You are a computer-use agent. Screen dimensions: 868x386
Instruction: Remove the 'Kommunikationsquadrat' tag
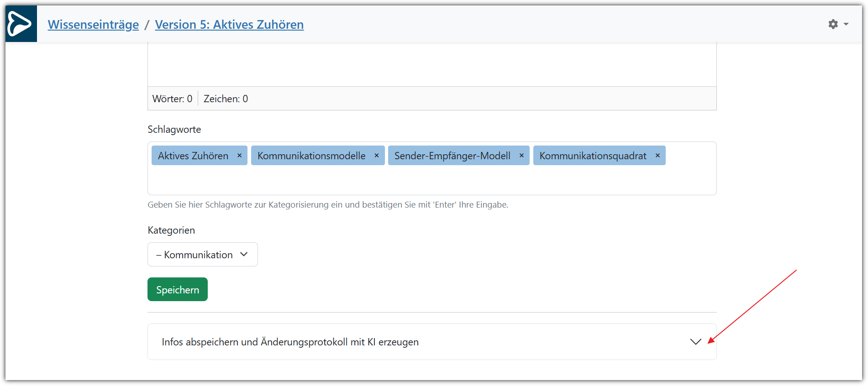(x=658, y=156)
